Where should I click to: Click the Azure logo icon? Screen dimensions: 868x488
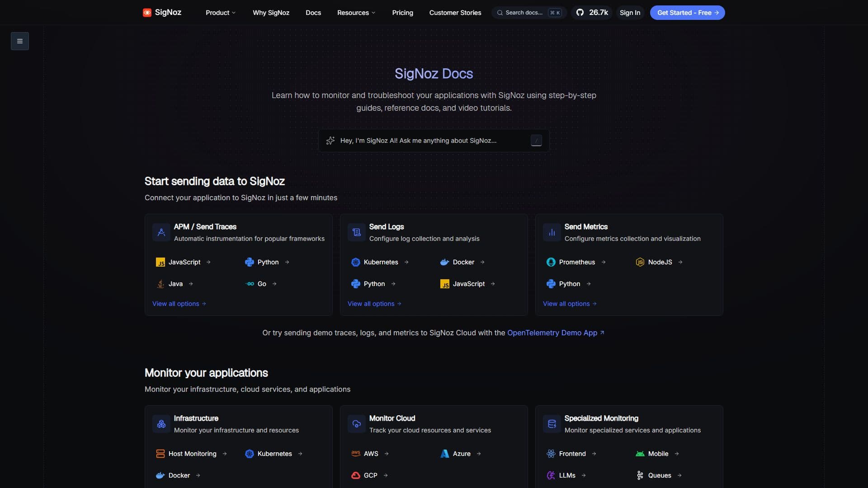click(445, 454)
